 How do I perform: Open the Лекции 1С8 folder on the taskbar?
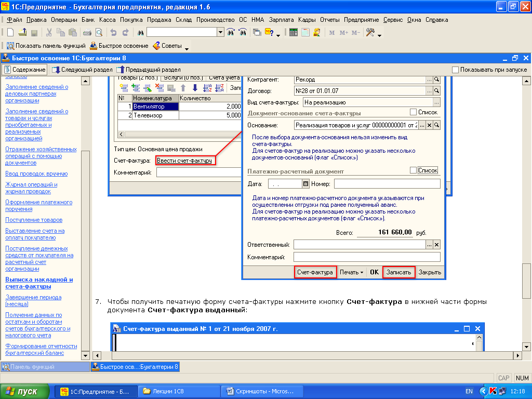(x=179, y=391)
